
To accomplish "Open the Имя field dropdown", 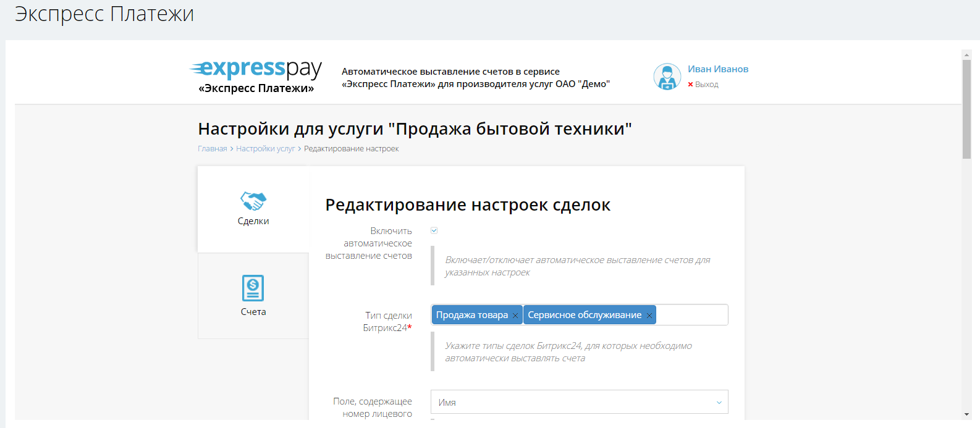I will [579, 402].
